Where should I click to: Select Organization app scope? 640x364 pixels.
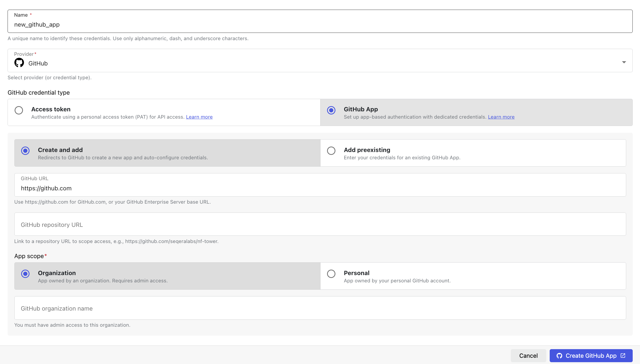[25, 274]
